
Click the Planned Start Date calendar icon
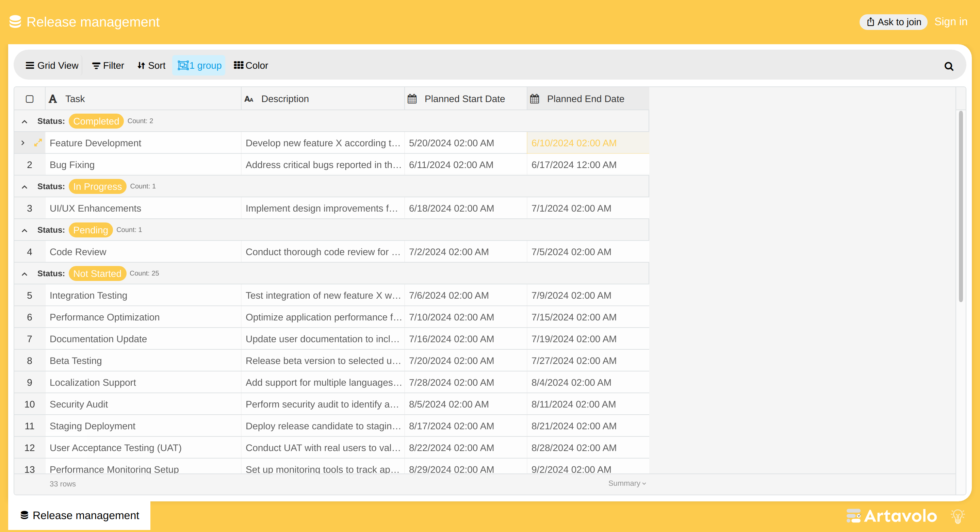click(x=412, y=99)
